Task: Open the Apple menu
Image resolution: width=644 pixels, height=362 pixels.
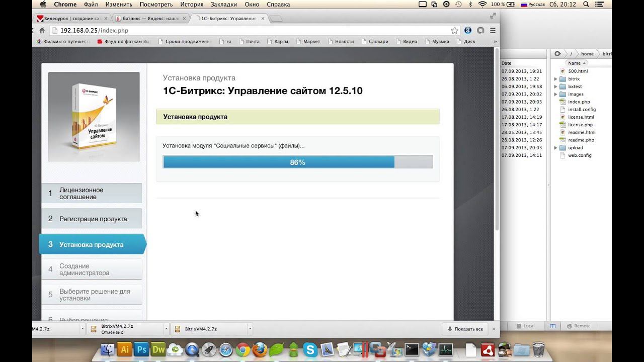Action: tap(43, 5)
